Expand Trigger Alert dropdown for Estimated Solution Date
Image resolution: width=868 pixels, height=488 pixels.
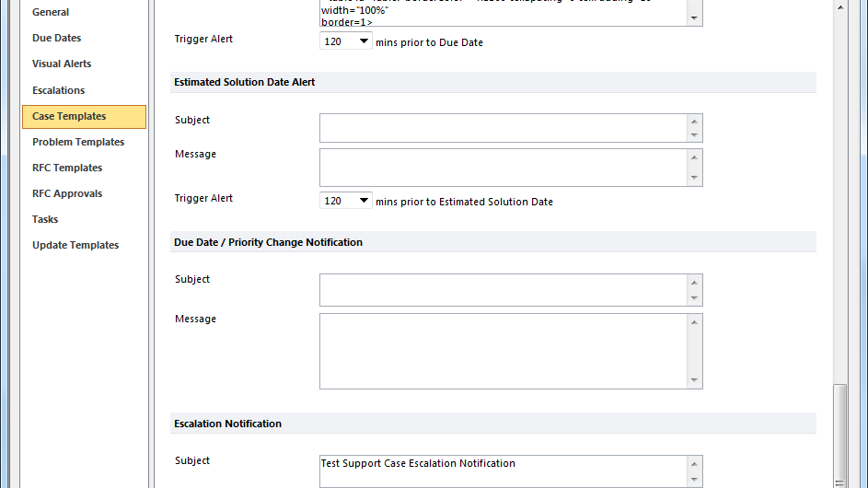pos(345,201)
